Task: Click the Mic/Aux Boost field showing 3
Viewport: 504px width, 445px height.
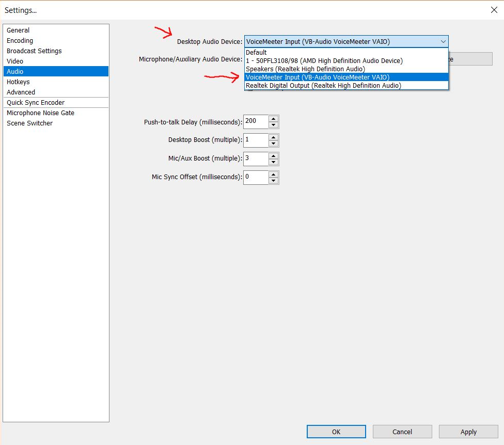Action: click(x=256, y=159)
